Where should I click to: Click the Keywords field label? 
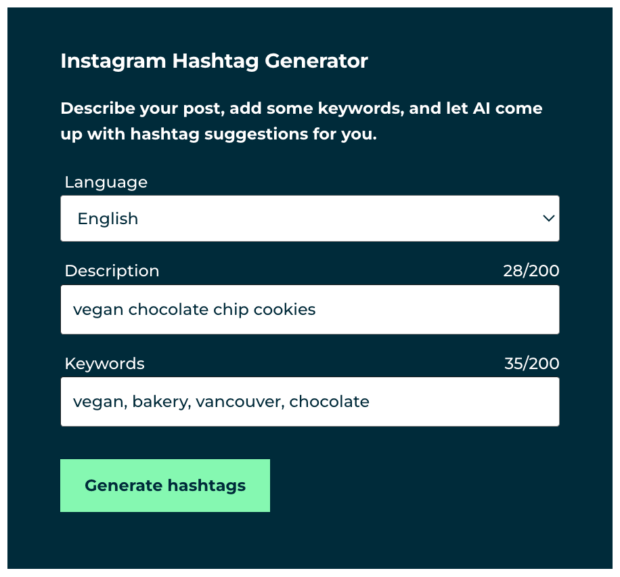coord(104,363)
